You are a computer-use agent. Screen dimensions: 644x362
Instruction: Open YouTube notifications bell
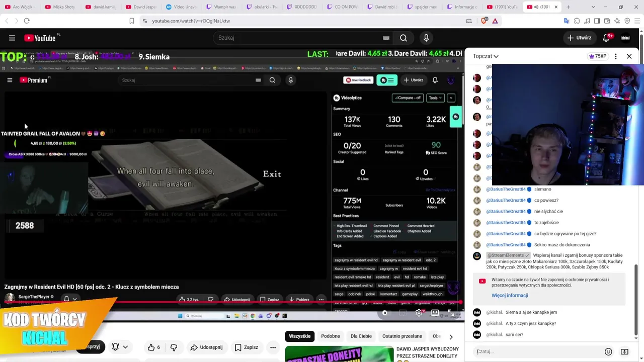point(607,38)
